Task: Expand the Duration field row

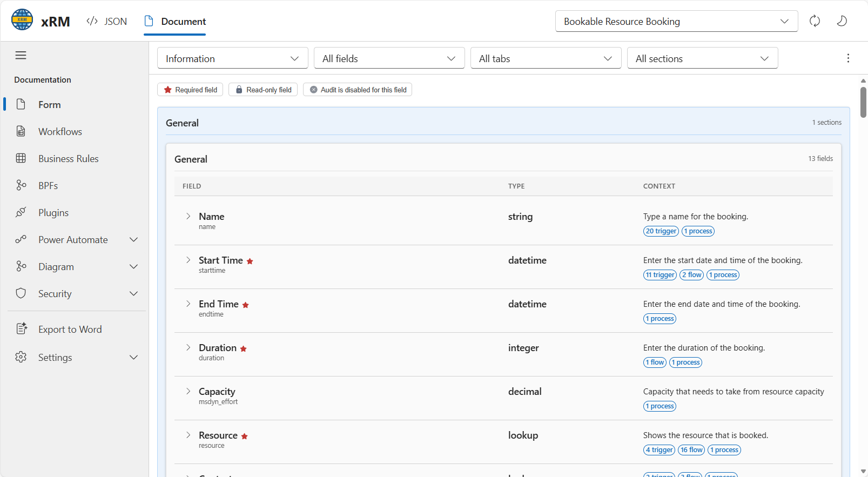Action: [188, 347]
